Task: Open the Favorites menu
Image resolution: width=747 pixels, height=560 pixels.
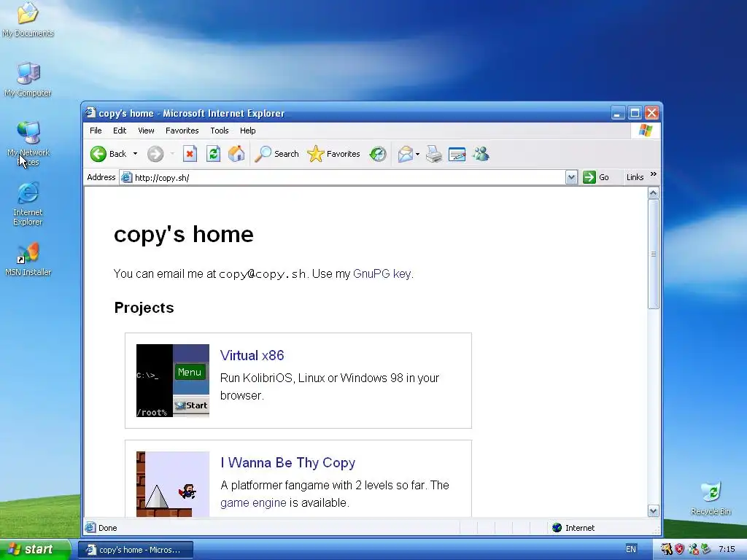Action: click(182, 131)
